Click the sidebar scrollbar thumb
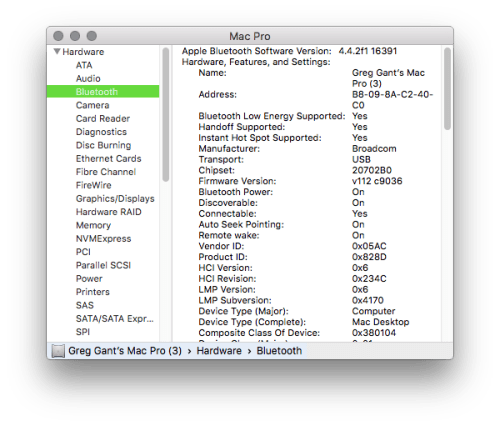 166,115
